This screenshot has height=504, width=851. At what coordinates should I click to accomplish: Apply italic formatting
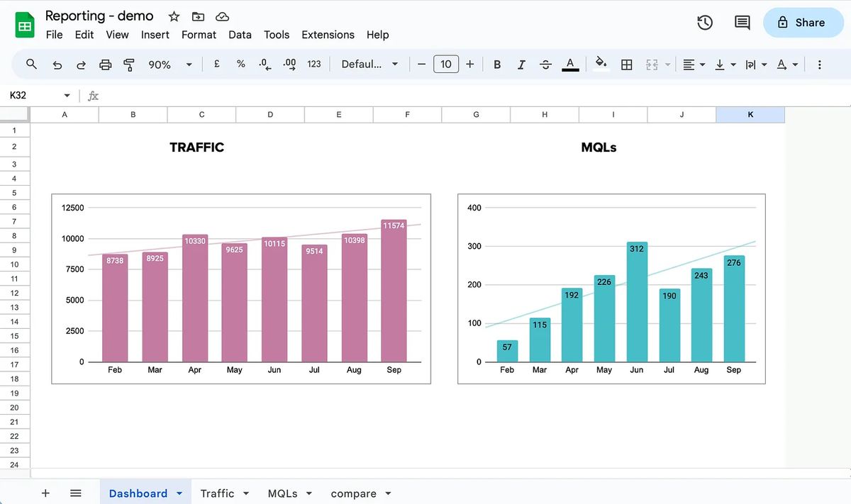point(521,64)
